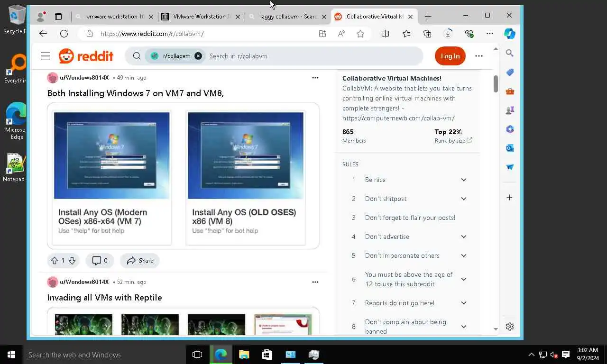The height and width of the screenshot is (364, 607).
Task: Open Reddit's three-dot options menu
Action: (x=479, y=56)
